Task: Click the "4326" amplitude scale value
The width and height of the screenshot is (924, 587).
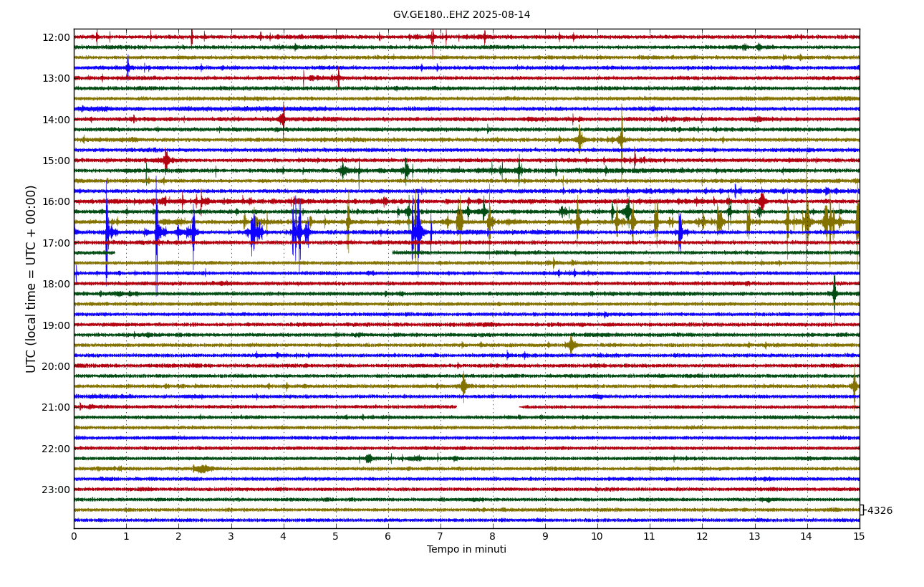Action: coord(880,511)
